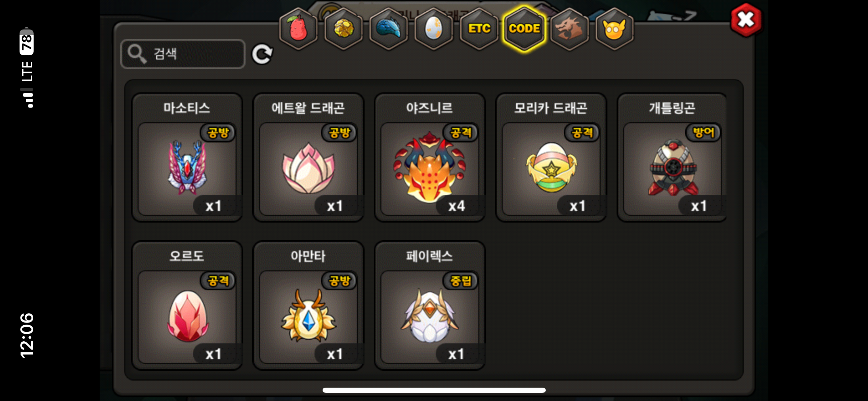868x401 pixels.
Task: Pick the 페이렉스 white egg
Action: pyautogui.click(x=430, y=306)
